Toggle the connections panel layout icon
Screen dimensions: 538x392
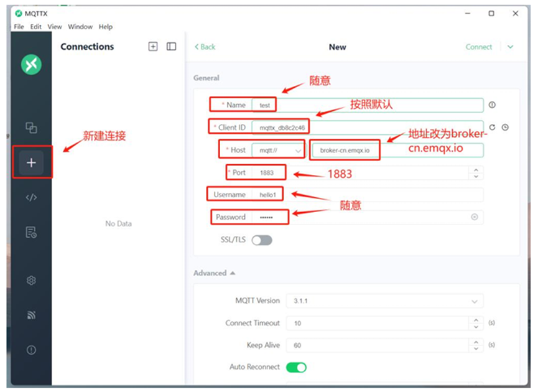171,47
